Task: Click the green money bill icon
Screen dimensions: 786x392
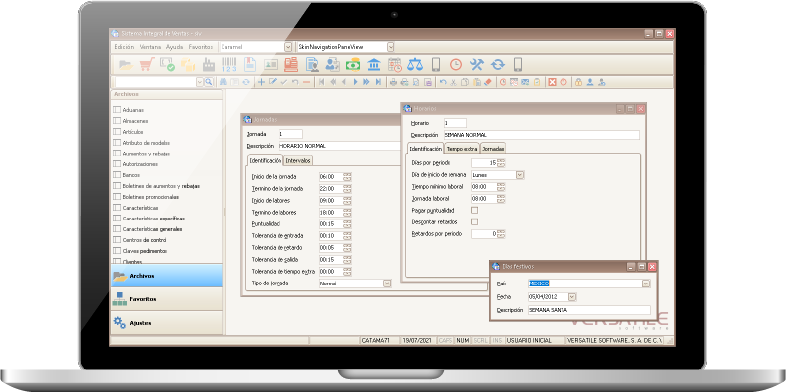Action: point(353,65)
